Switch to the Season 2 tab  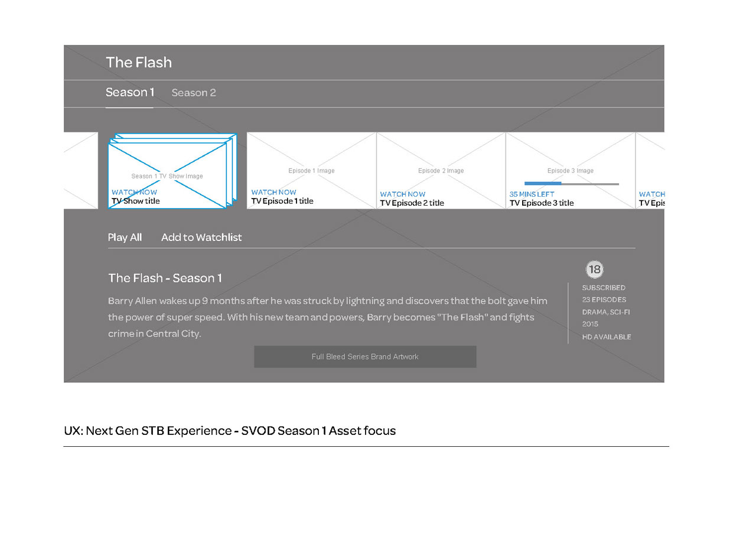tap(194, 93)
